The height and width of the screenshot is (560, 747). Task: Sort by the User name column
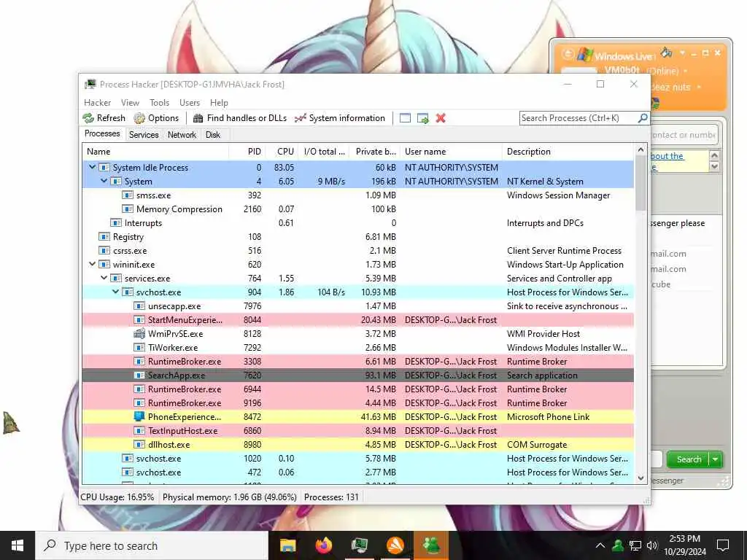tap(451, 152)
